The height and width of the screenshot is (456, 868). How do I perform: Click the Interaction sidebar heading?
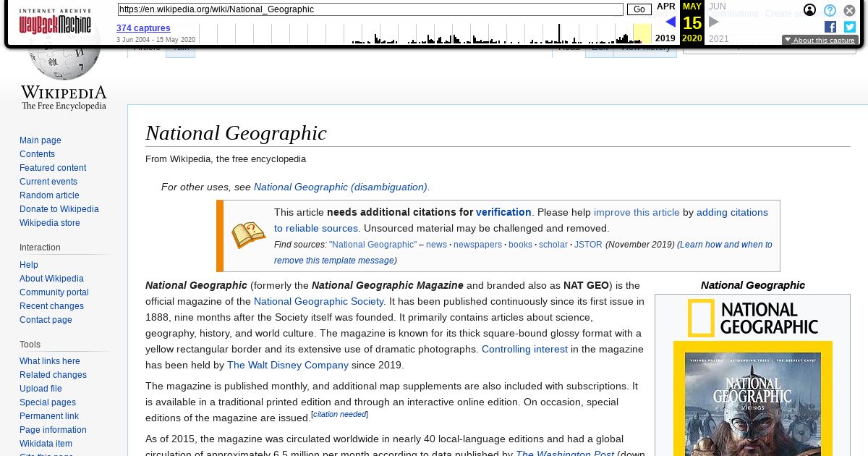40,248
